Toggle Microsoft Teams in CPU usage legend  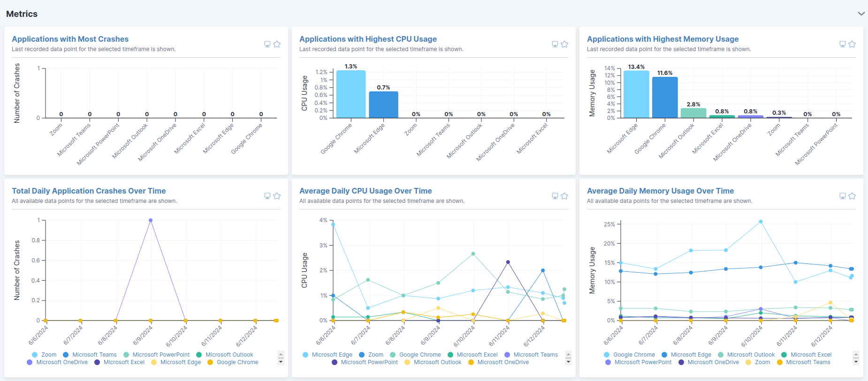pyautogui.click(x=531, y=355)
